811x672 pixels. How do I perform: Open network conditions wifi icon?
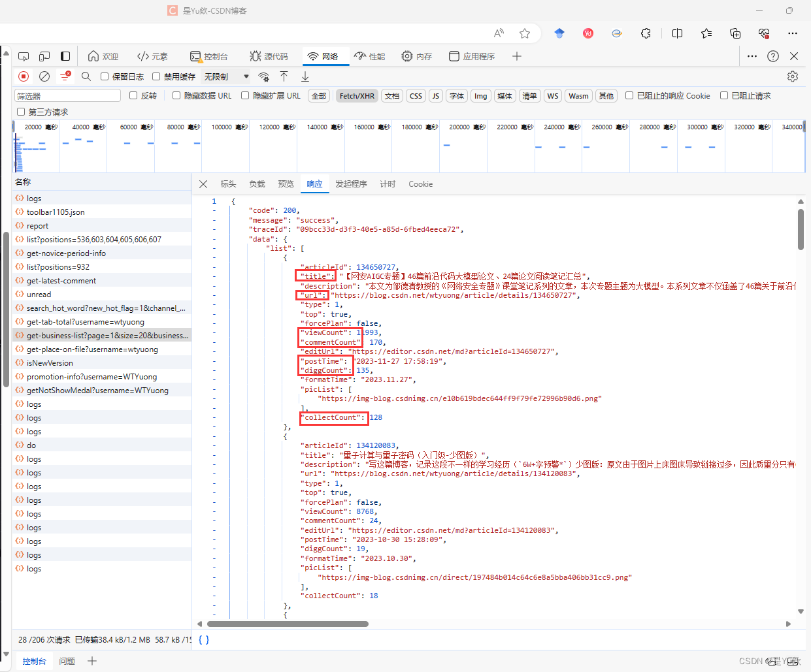pos(263,76)
